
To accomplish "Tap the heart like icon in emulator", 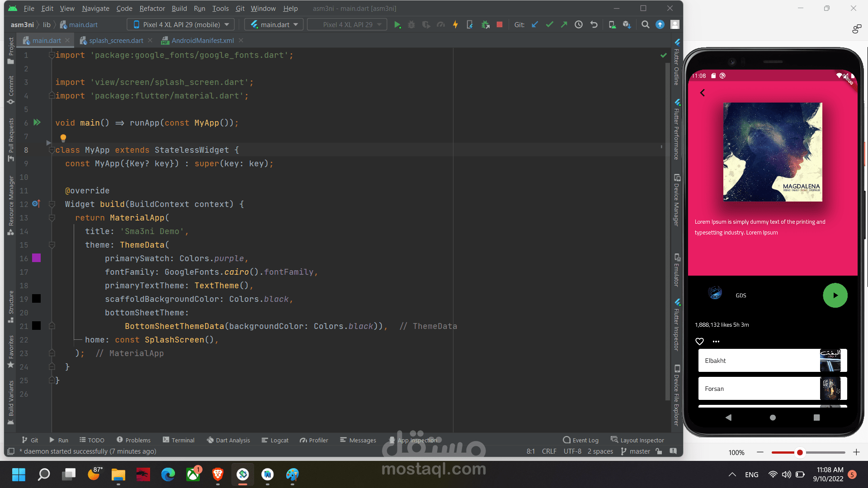I will point(699,342).
